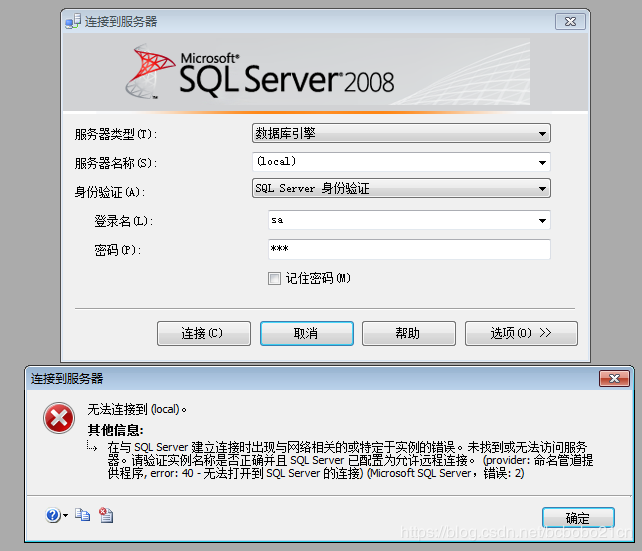Click the arrow icon beside the error details
Viewport: 642px width, 551px height.
point(92,446)
